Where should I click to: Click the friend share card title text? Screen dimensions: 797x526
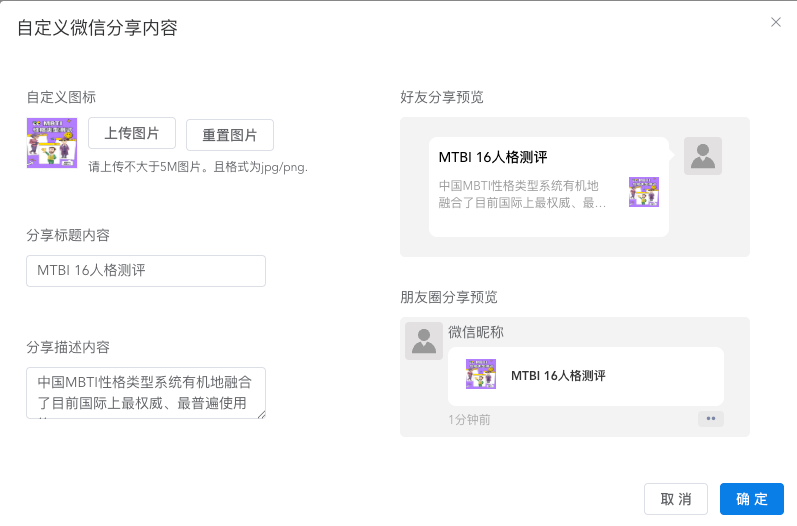click(493, 158)
